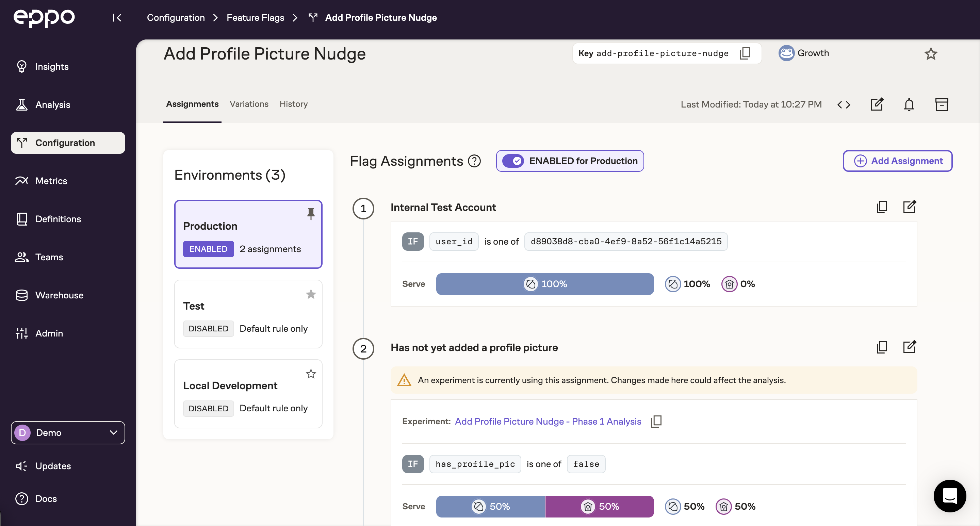Open the Demo workspace dropdown
Screen dimensions: 980x526
(68, 432)
